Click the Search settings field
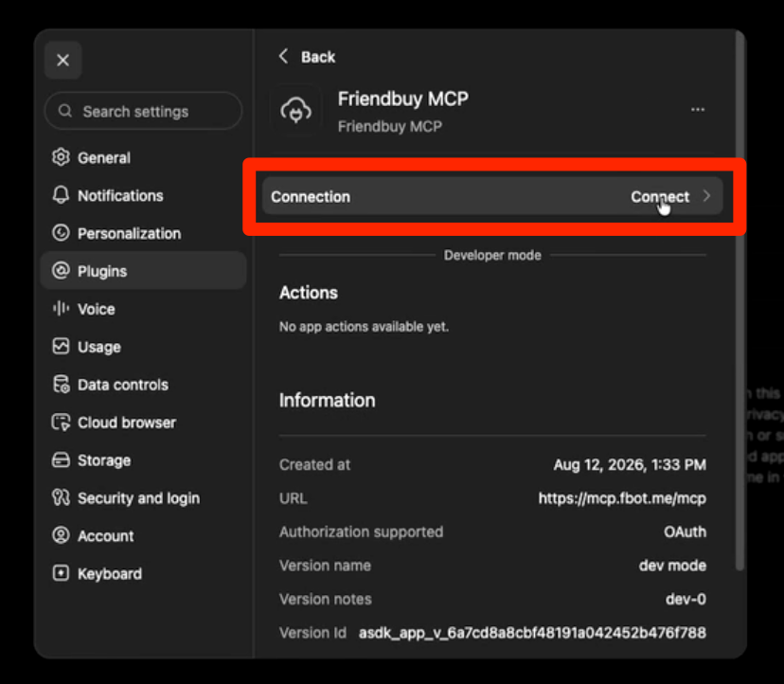The image size is (784, 684). [144, 111]
